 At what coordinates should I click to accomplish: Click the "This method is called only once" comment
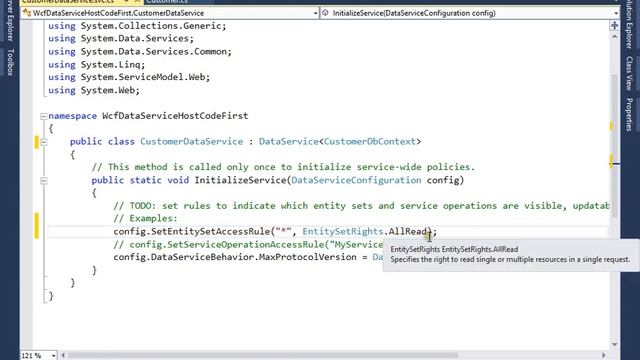(x=283, y=167)
